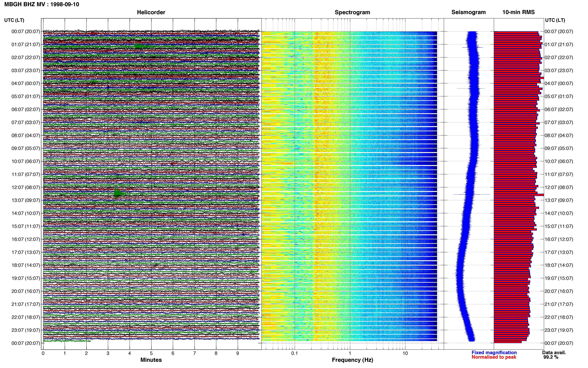This screenshot has height=368, width=588.
Task: Click left-axis time label '06:07 (02:07)'
Action: (26, 109)
